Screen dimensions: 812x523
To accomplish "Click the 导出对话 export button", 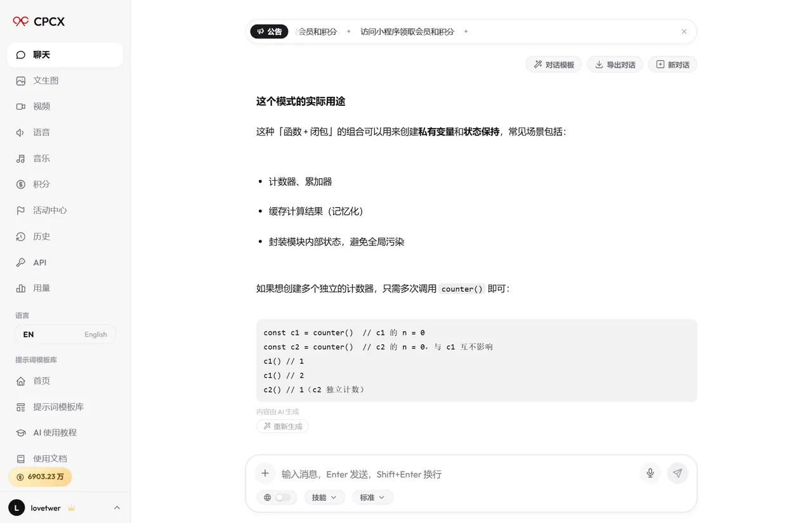I will pyautogui.click(x=615, y=65).
